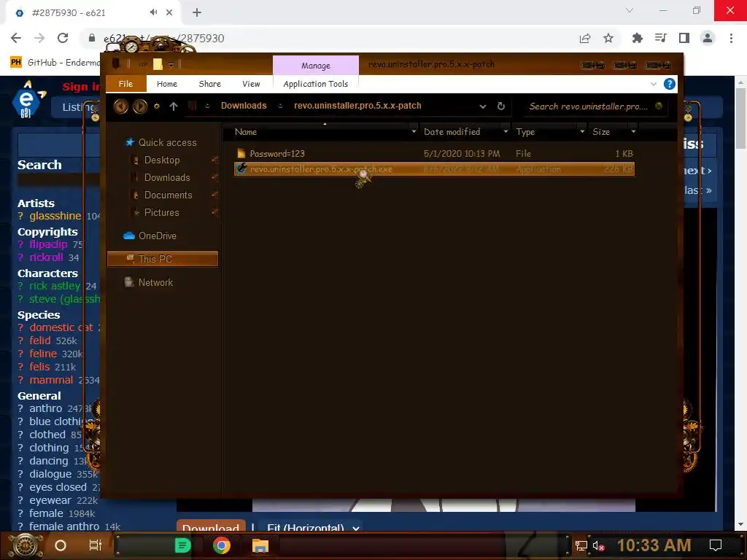Screen dimensions: 747x560
Task: Expand the Explorer ribbon chevron
Action: pyautogui.click(x=654, y=85)
